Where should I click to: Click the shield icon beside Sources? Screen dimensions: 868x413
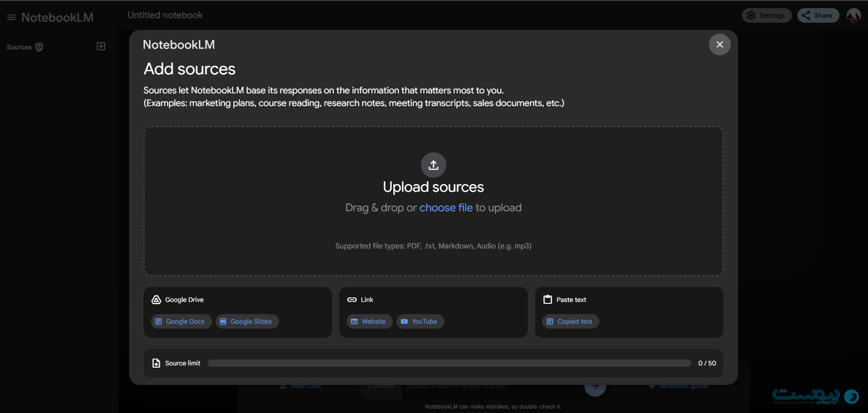click(39, 47)
